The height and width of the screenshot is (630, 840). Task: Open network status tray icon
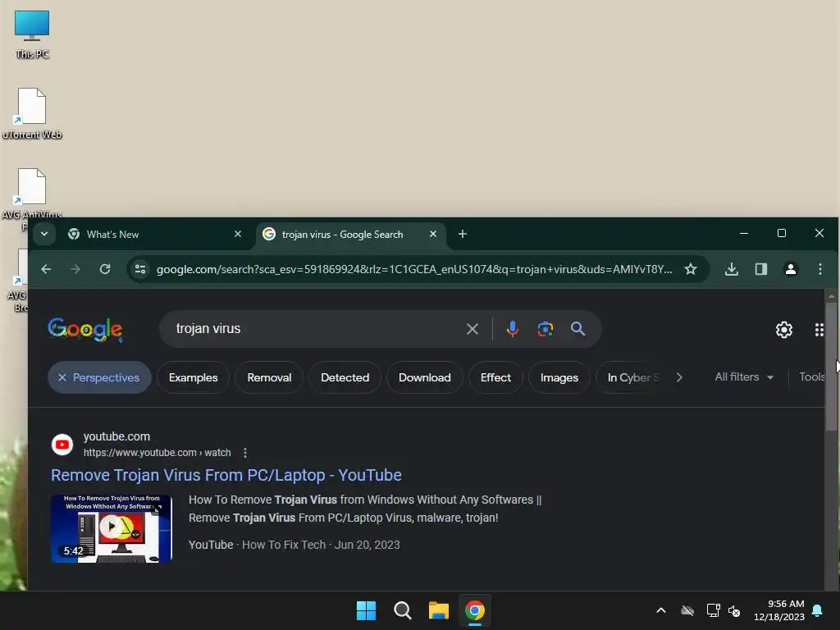[x=713, y=610]
